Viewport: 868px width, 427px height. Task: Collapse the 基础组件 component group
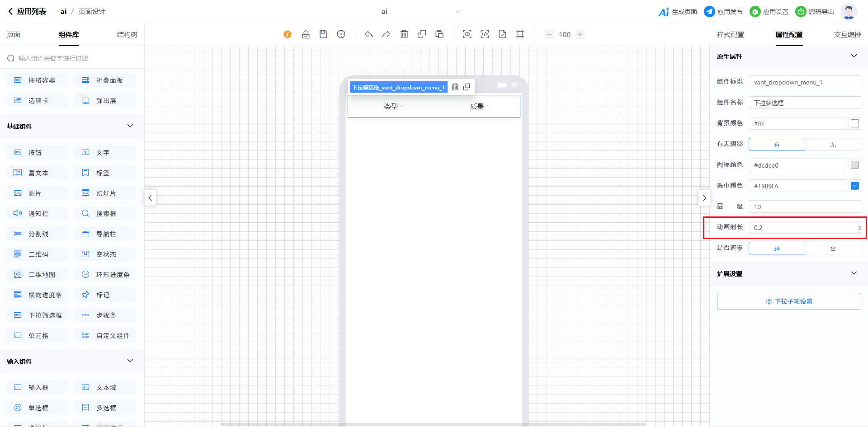tap(130, 126)
